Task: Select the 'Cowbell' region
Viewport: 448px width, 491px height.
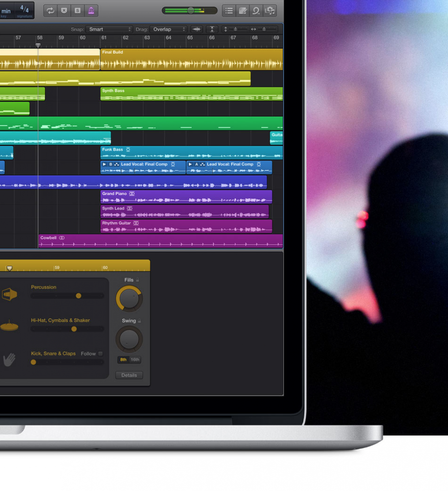Action: 161,241
